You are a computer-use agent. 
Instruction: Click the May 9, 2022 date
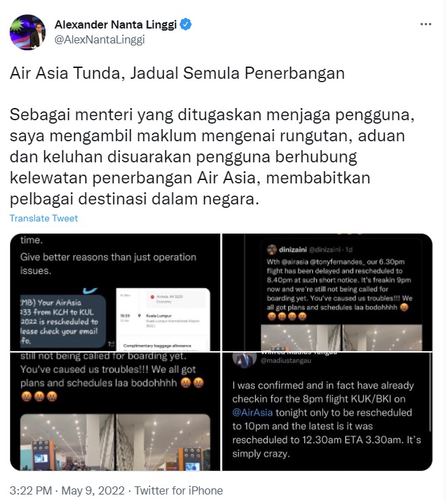(93, 490)
